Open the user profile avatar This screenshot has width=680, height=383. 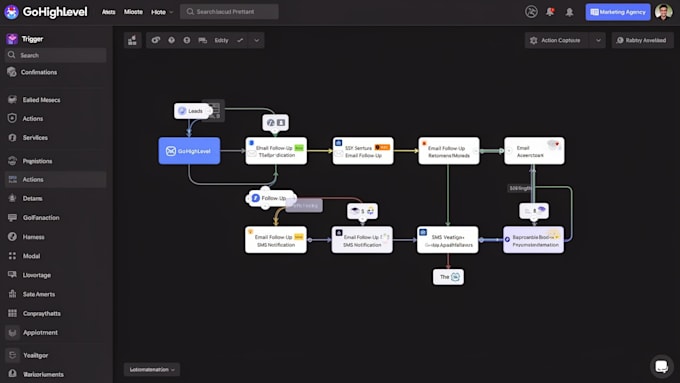coord(664,12)
